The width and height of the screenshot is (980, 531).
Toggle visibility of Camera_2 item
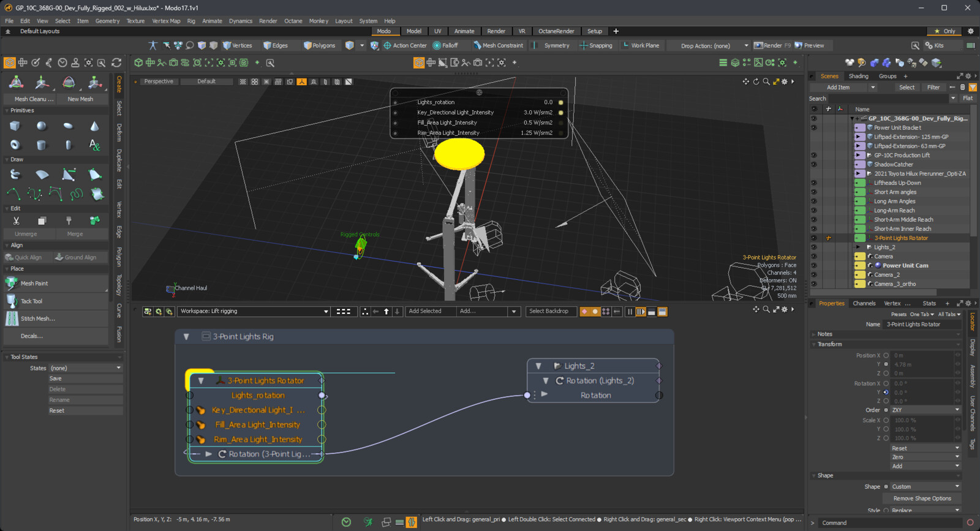coord(814,275)
